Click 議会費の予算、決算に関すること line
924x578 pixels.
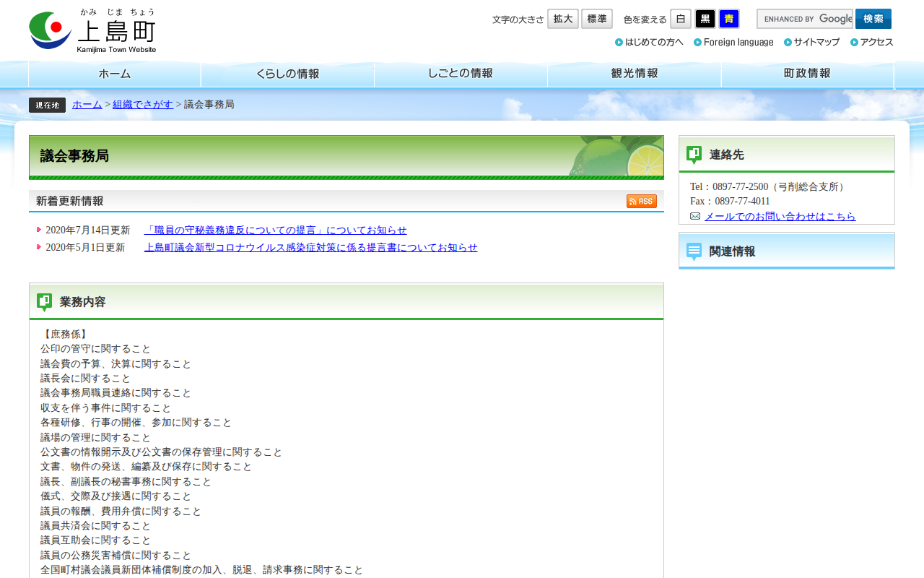point(116,364)
